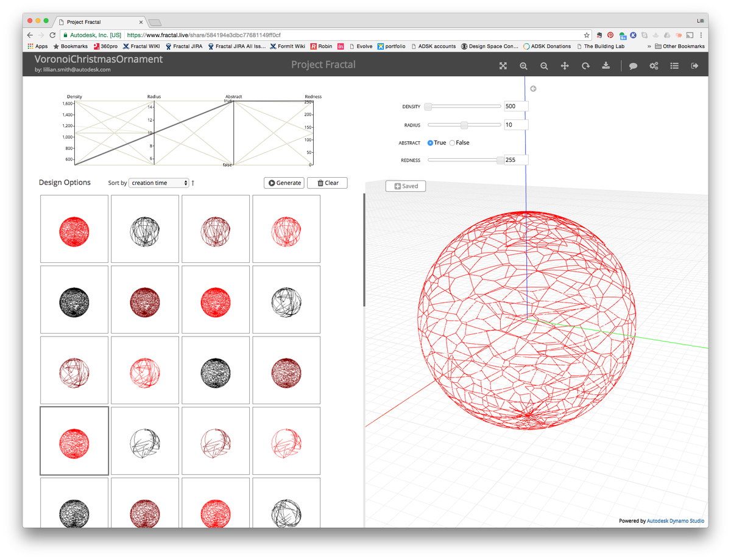
Task: Open the ADSK Donations bookmark
Action: 547,46
